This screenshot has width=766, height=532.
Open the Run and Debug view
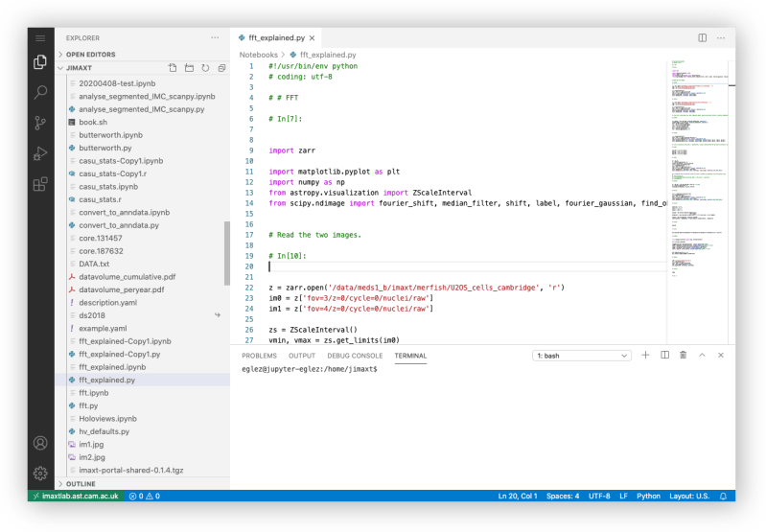[40, 153]
